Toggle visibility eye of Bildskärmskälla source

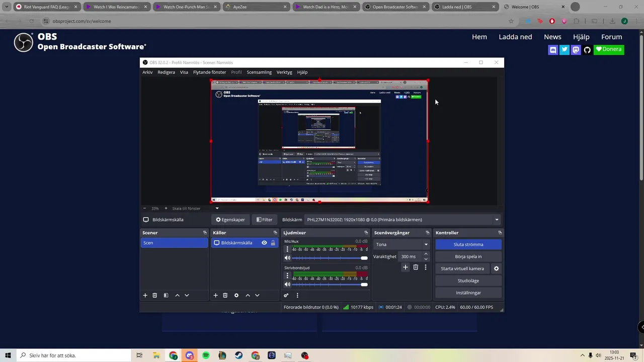click(x=264, y=243)
